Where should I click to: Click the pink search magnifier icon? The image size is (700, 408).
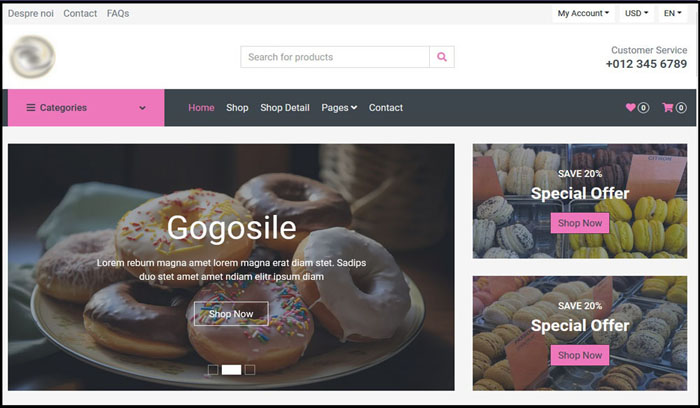(442, 57)
